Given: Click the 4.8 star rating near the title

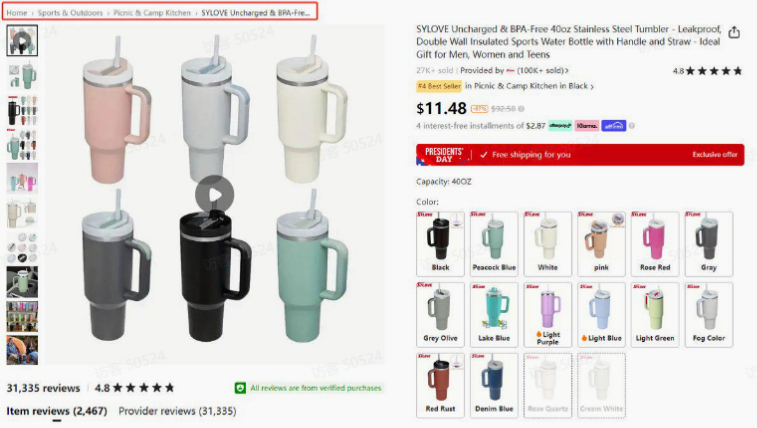Looking at the screenshot, I should click(x=707, y=71).
